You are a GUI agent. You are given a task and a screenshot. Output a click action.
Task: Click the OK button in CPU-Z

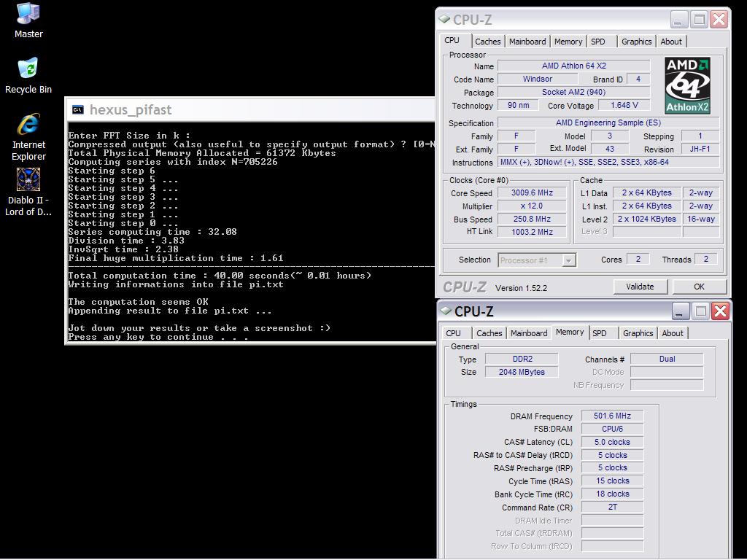point(699,287)
